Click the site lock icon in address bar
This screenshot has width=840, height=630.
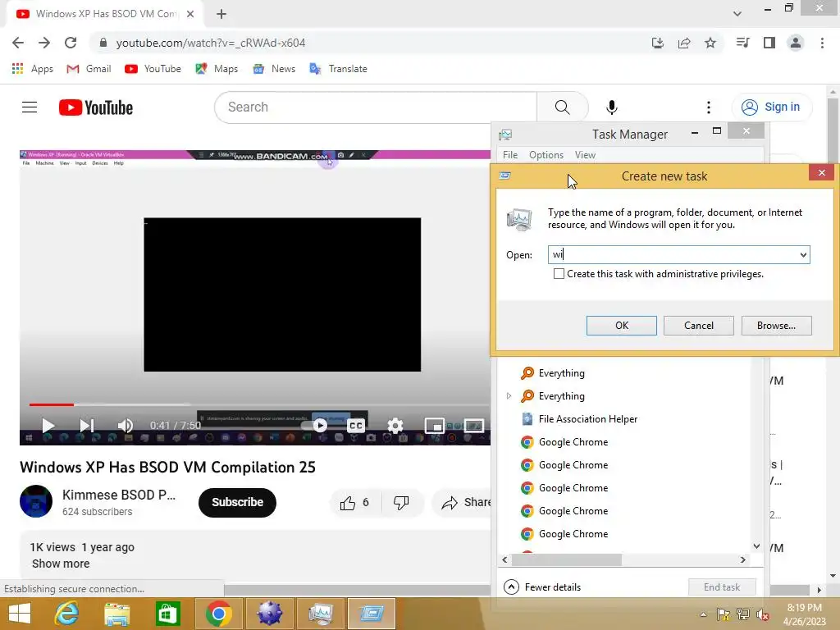coord(103,43)
